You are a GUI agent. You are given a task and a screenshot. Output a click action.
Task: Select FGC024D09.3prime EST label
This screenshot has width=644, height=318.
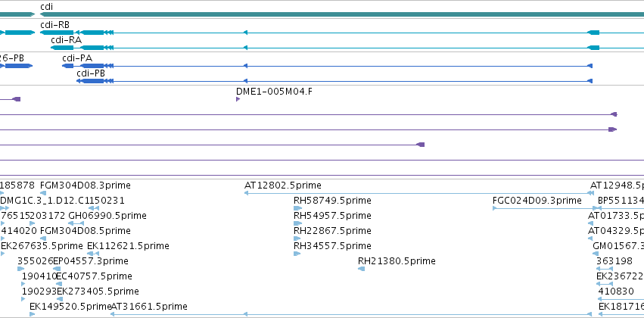point(537,201)
